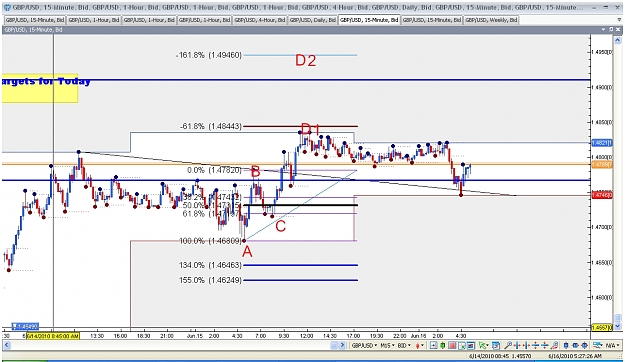Click the horizontal scrollbar left arrow
This screenshot has width=625, height=362.
coord(6,345)
